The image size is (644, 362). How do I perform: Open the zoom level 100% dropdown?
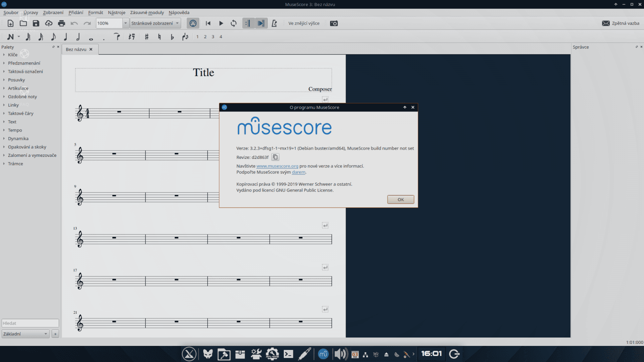(125, 23)
